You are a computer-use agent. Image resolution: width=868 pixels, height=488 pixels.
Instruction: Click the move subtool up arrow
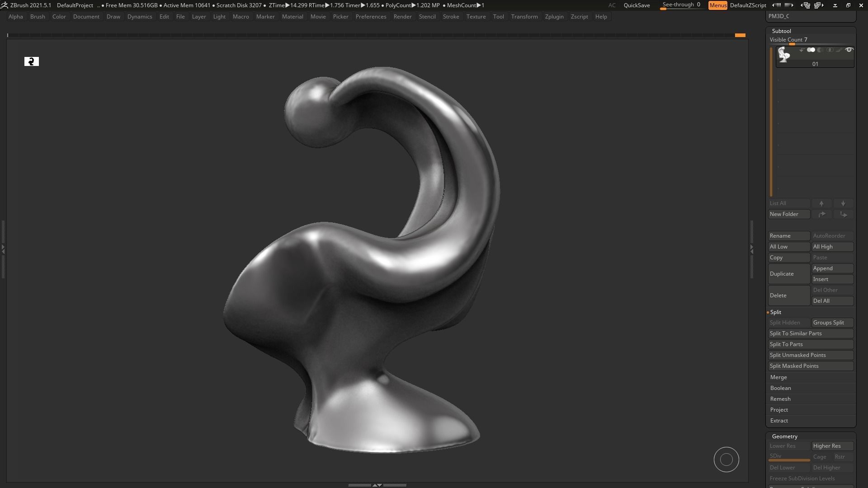[821, 203]
